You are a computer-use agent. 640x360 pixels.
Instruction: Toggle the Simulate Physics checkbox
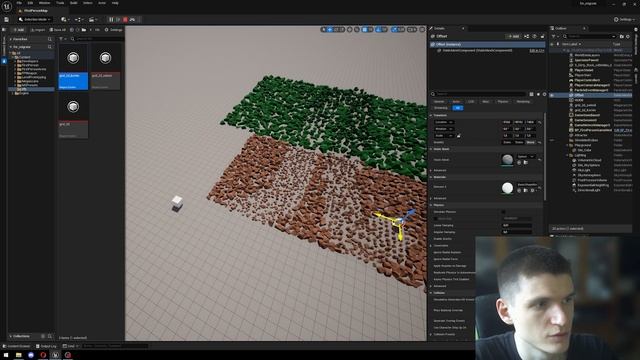pos(503,212)
